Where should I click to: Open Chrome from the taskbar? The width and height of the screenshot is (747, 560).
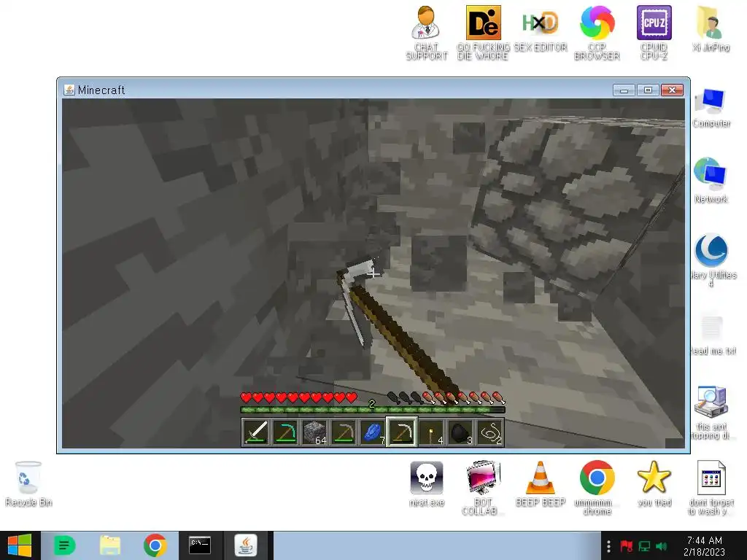(155, 545)
